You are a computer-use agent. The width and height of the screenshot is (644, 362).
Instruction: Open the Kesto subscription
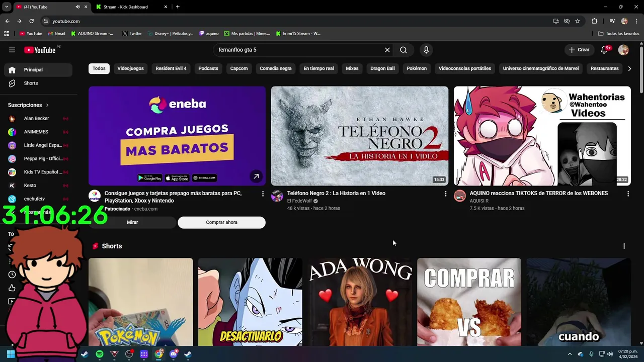(38, 186)
